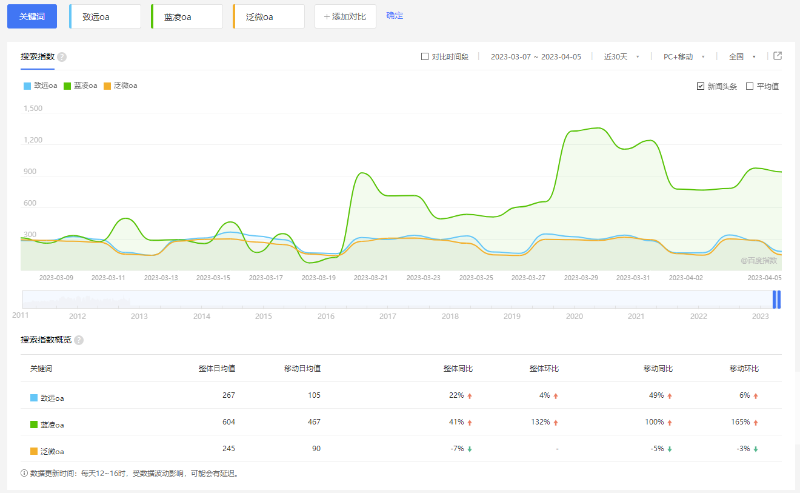Screen dimensions: 800x493
Task: Click the 泛微oa orange legend marker
Action: click(x=108, y=86)
